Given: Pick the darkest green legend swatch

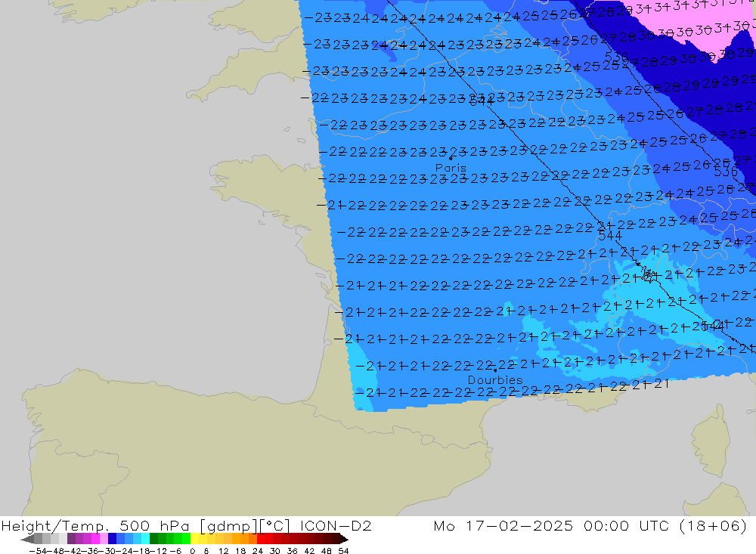Looking at the screenshot, I should click(153, 539).
